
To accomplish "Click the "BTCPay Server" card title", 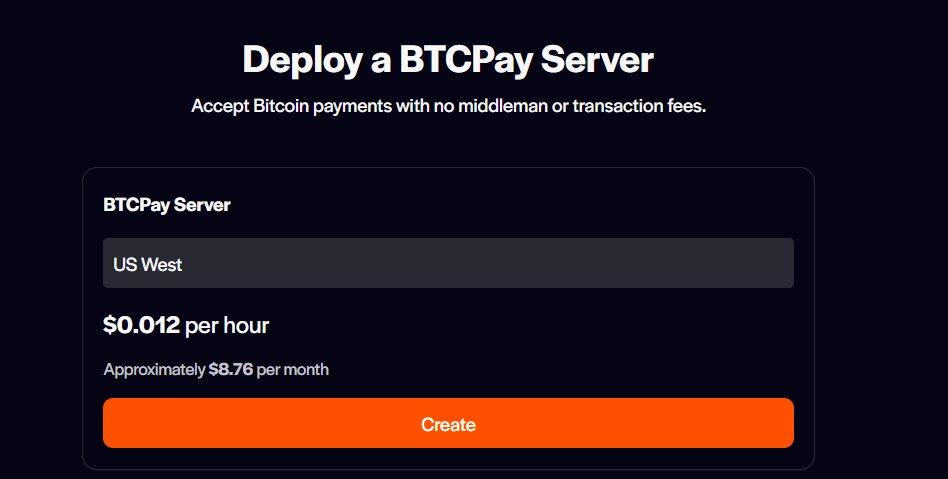I will coord(167,205).
